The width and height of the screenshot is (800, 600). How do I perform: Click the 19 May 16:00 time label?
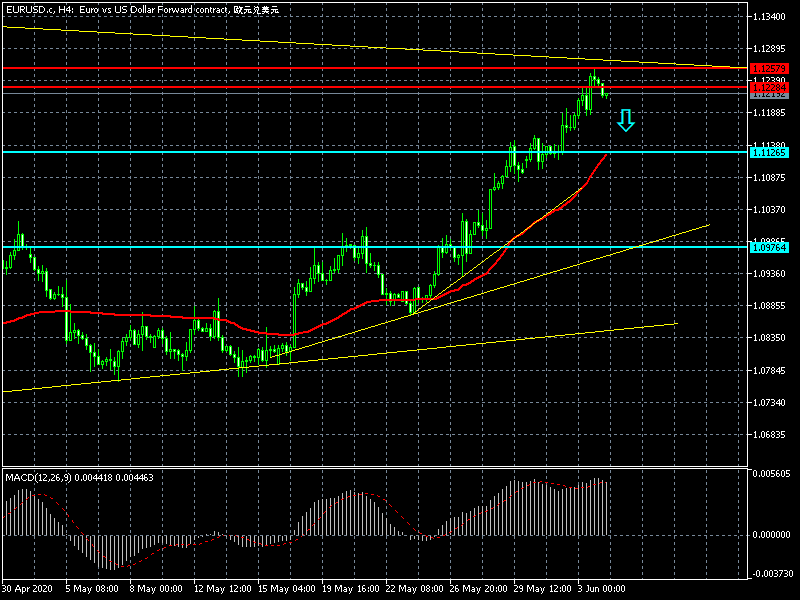pos(351,588)
